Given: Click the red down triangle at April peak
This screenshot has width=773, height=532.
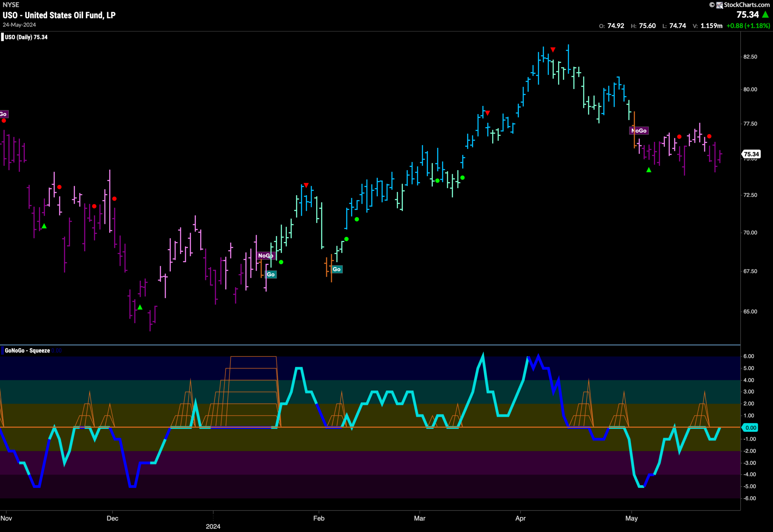Looking at the screenshot, I should (553, 50).
